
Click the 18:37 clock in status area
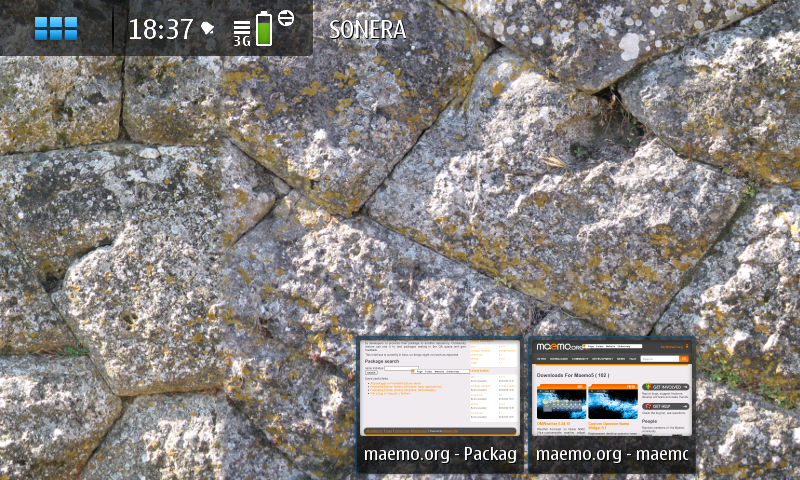(x=160, y=29)
